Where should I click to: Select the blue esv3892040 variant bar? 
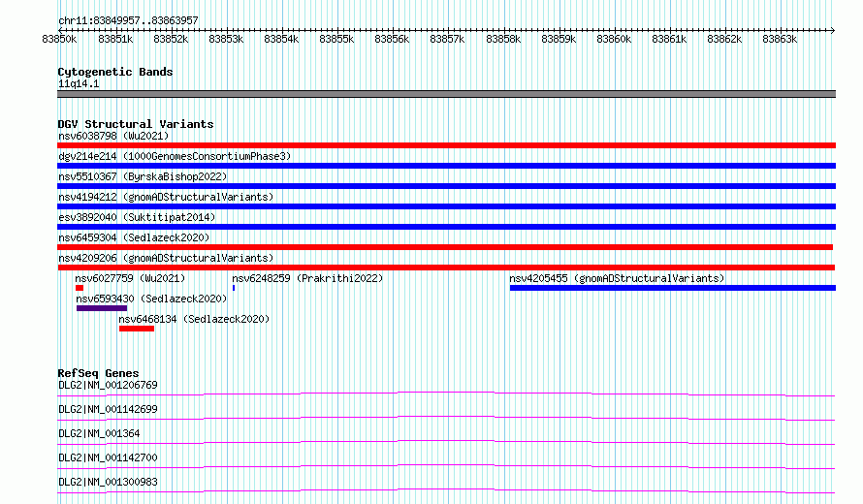click(446, 227)
